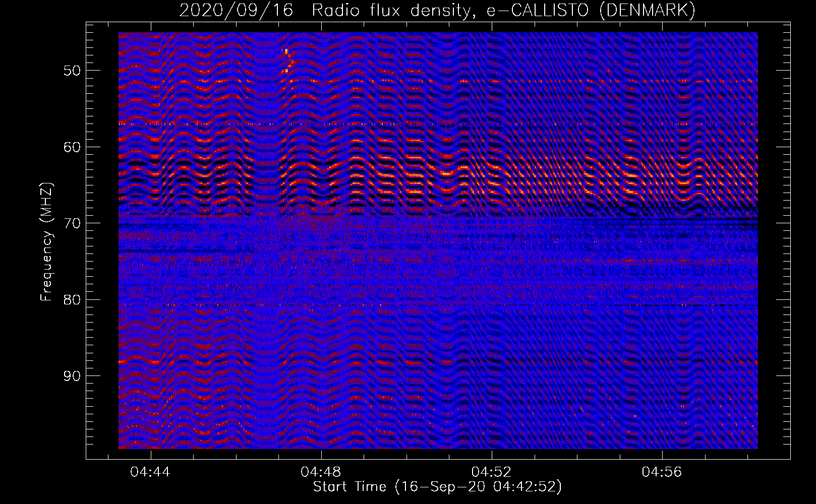The height and width of the screenshot is (504, 816).
Task: Select the date 2020/09/16 in the title
Action: coord(236,10)
